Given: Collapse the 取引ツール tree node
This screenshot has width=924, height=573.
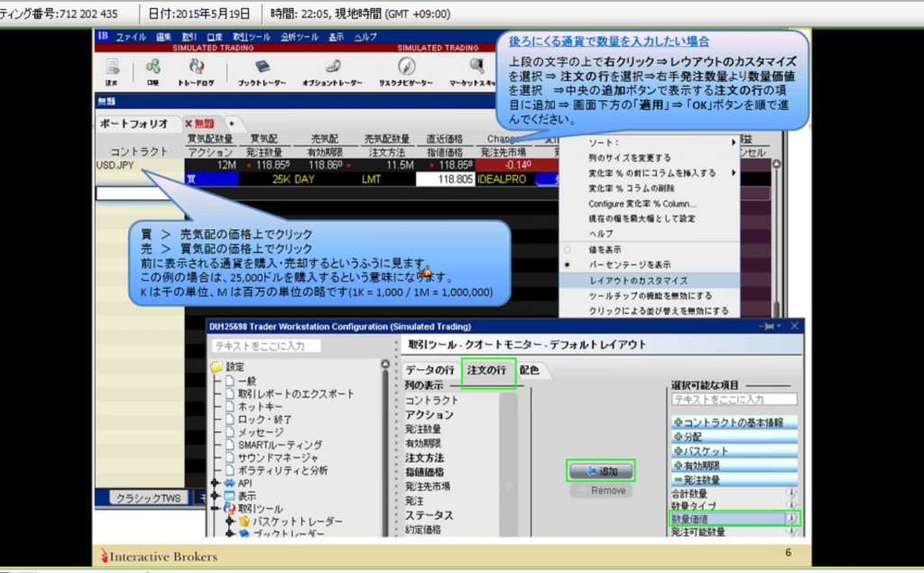Looking at the screenshot, I should click(216, 508).
